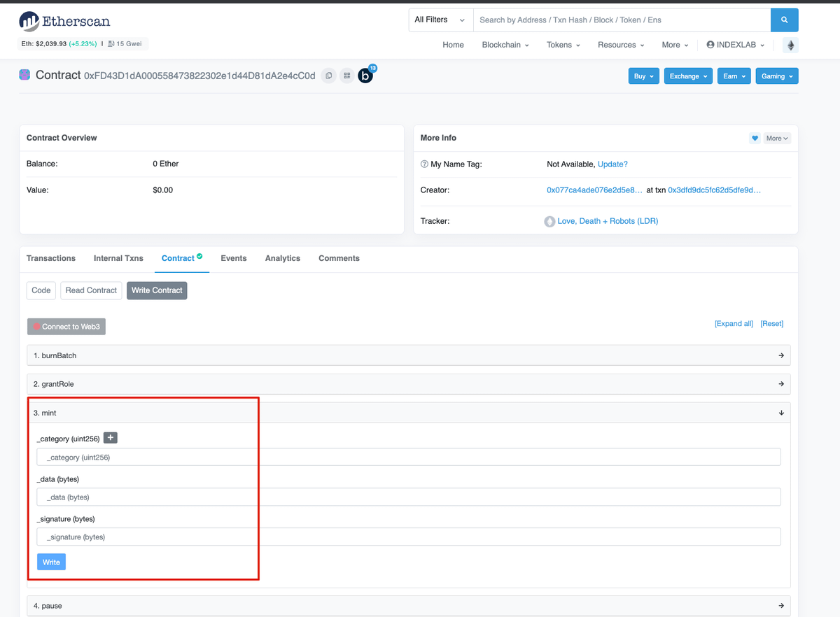Viewport: 840px width, 617px height.
Task: Click the Ethereum network icon in navbar
Action: pyautogui.click(x=791, y=45)
